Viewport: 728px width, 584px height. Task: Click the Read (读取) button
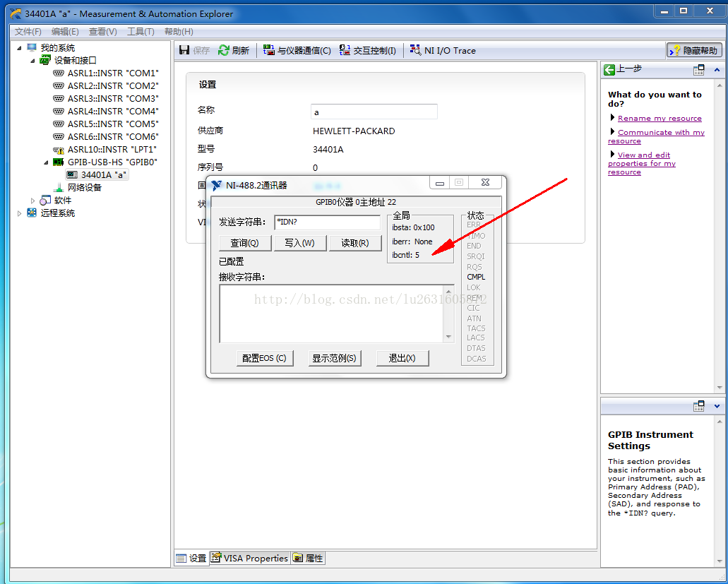pos(355,243)
